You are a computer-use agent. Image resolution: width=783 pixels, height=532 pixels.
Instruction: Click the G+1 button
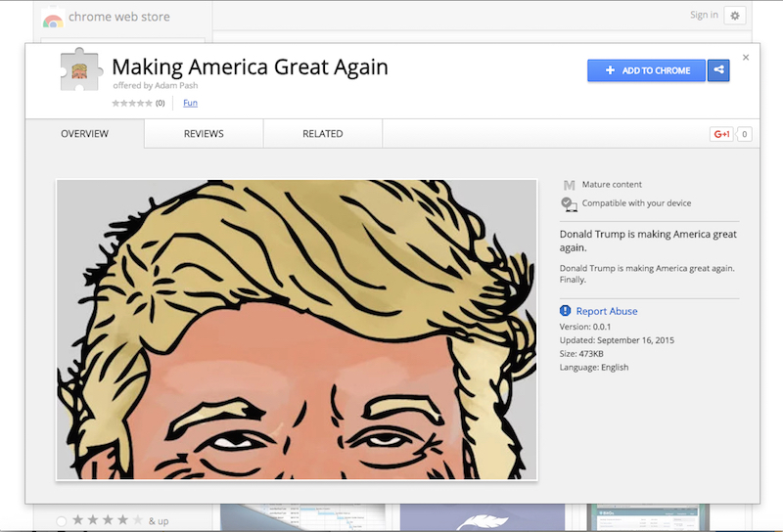721,134
